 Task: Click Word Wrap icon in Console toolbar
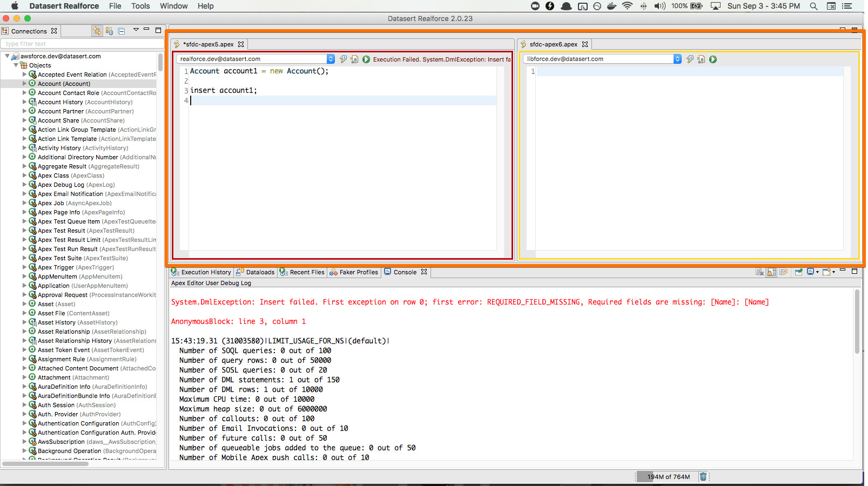click(x=783, y=272)
